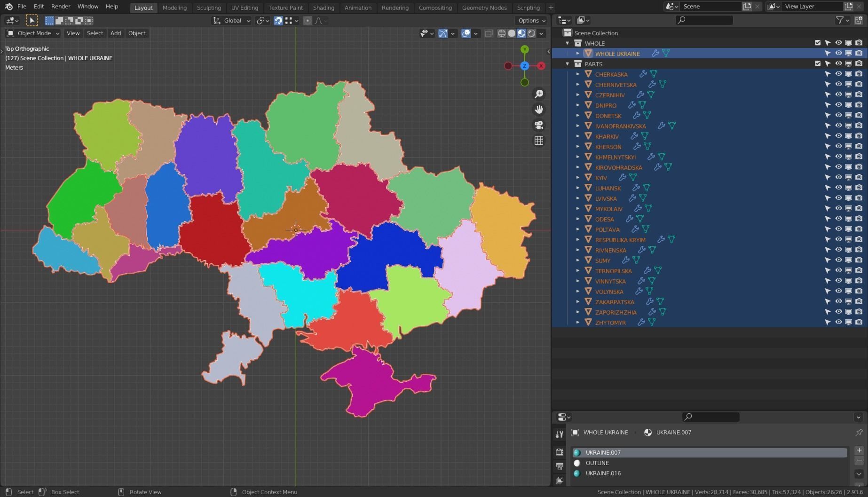Open the Render menu
The image size is (868, 497).
[61, 7]
